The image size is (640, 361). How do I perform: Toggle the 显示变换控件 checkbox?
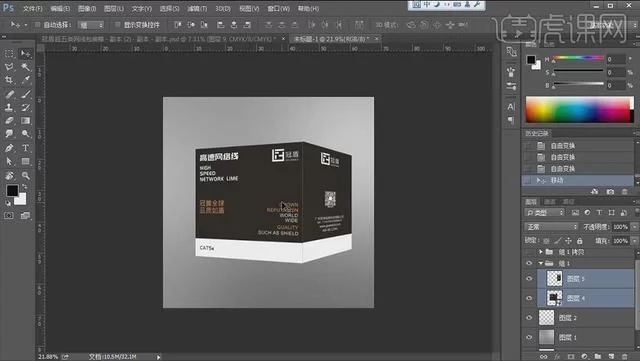pos(118,25)
